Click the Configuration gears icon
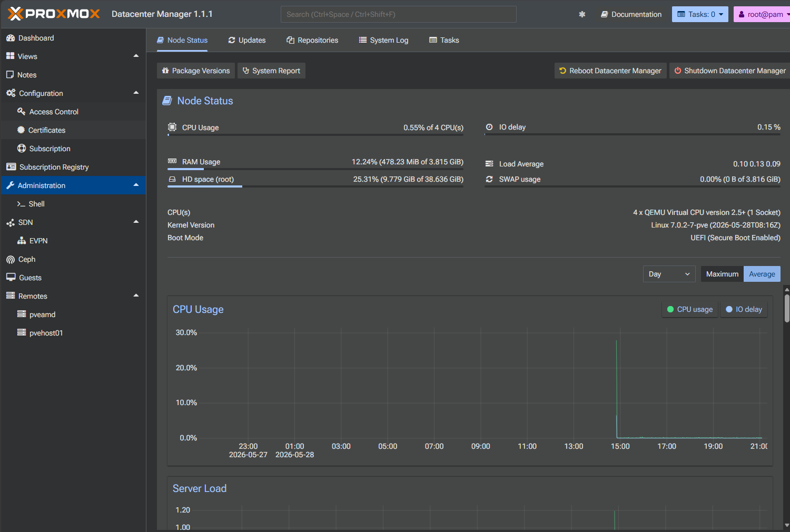 tap(11, 93)
